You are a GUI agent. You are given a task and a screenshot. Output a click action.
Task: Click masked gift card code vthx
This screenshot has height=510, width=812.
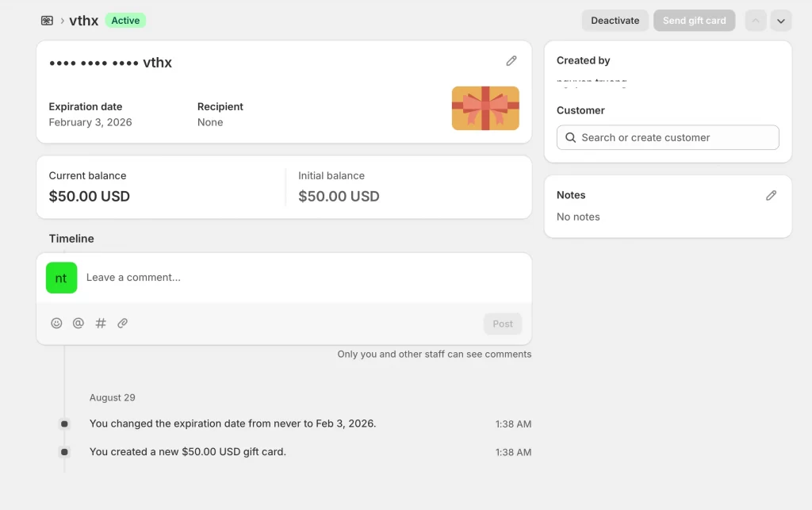110,63
